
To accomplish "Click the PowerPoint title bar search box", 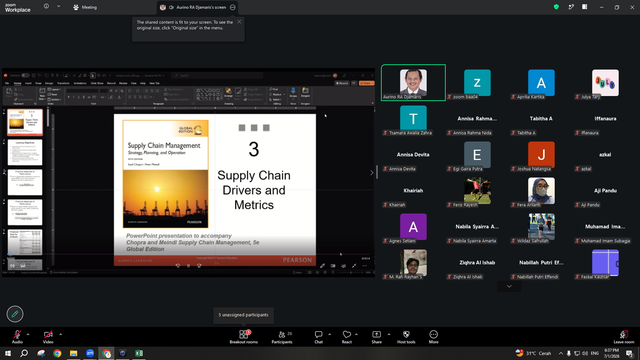I will (217, 76).
